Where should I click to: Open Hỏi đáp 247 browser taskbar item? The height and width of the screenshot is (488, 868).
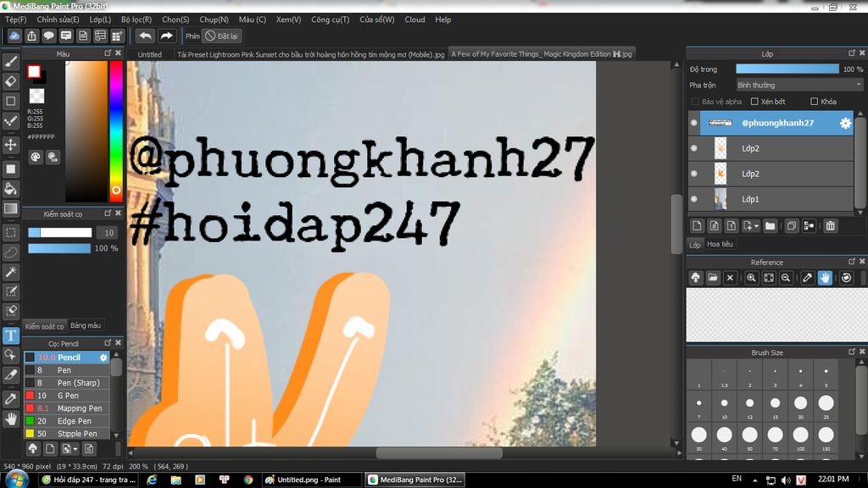coord(88,480)
